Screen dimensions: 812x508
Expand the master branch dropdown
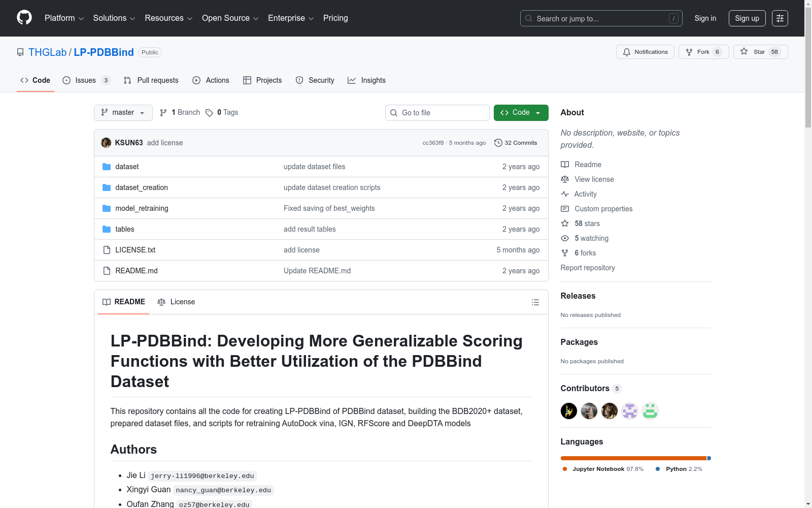pyautogui.click(x=123, y=113)
